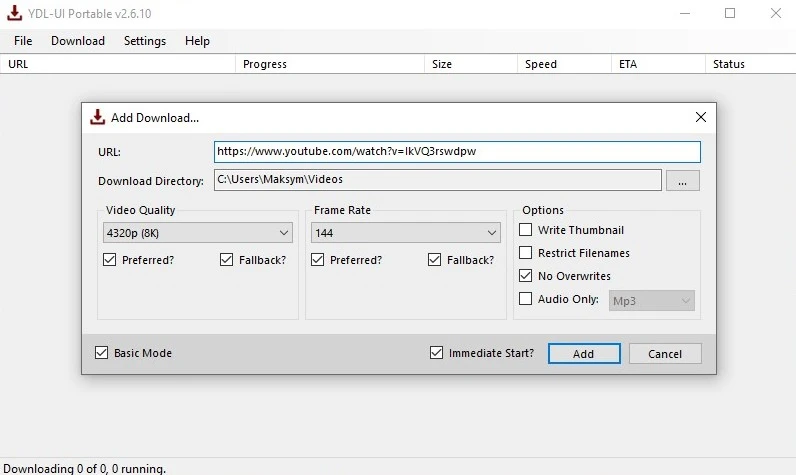Screen dimensions: 796x475
Task: Click into the URL input field
Action: coord(457,152)
